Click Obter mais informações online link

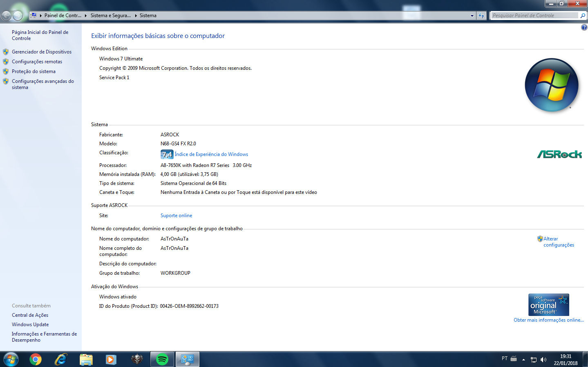click(549, 320)
